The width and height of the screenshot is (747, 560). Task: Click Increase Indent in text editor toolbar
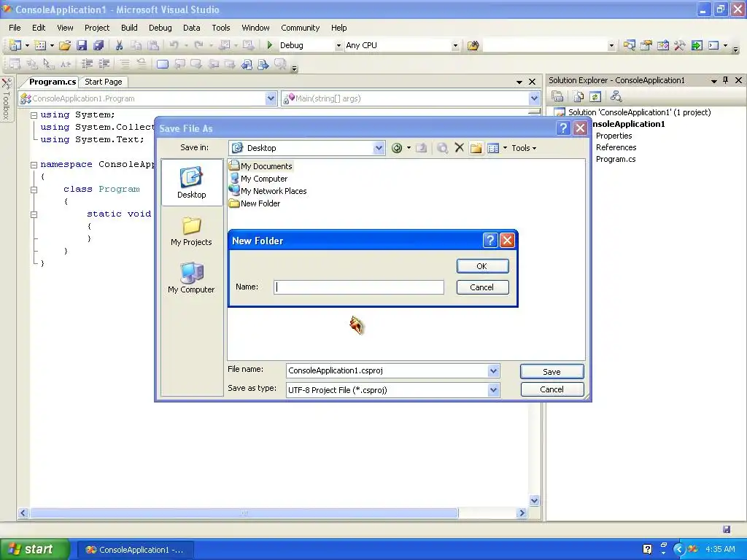click(104, 64)
